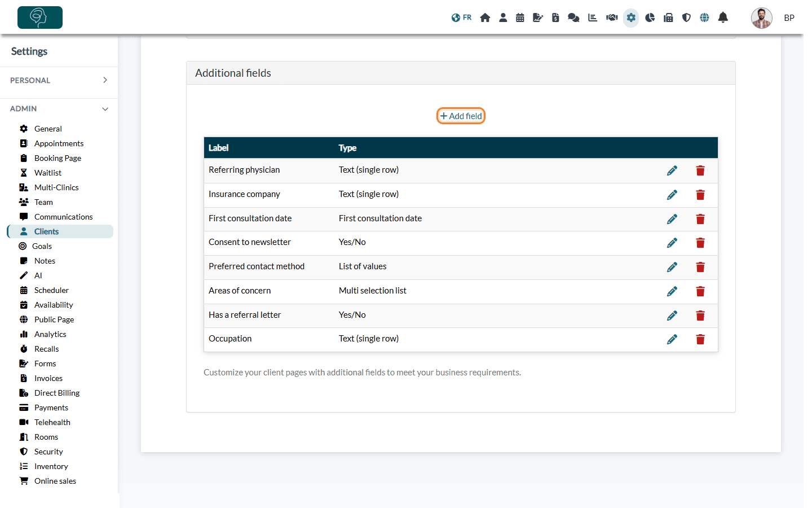812x508 pixels.
Task: Open the invoice dollar document icon
Action: tap(555, 17)
